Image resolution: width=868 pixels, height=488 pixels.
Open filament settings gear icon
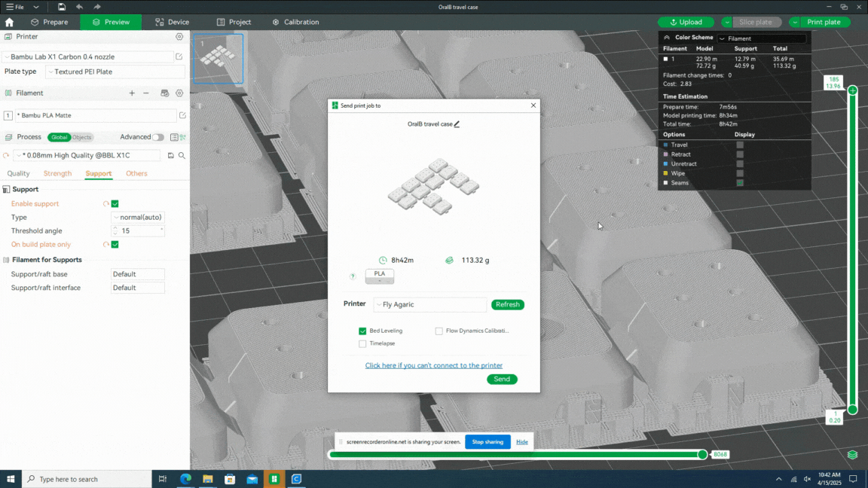(x=179, y=93)
